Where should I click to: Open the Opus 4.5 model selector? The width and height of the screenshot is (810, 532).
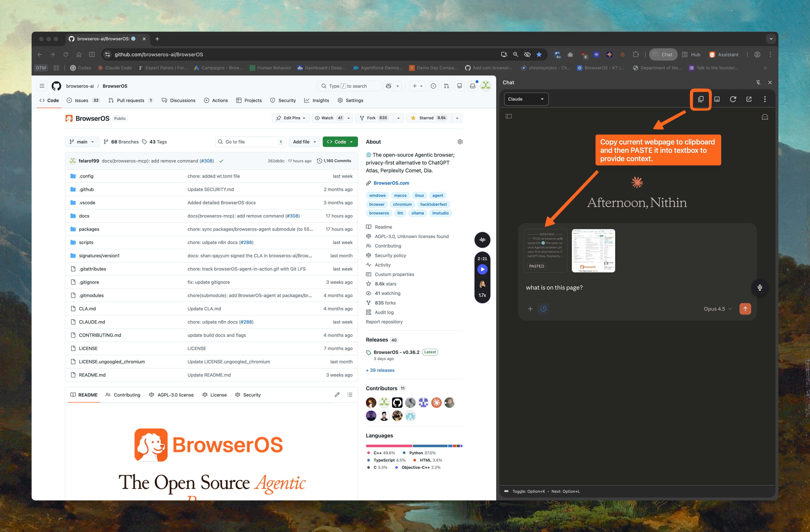(x=717, y=309)
